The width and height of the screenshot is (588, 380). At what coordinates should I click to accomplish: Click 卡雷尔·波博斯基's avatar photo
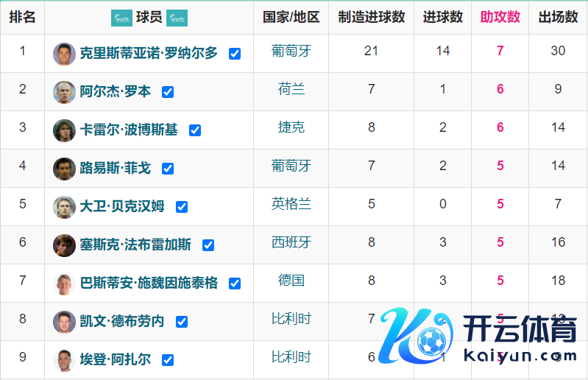tap(64, 130)
